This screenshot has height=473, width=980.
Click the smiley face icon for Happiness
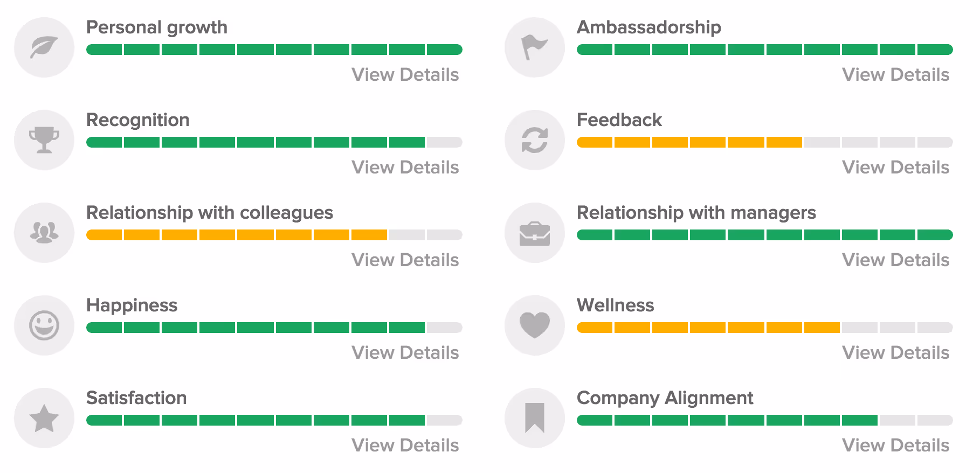(x=44, y=325)
